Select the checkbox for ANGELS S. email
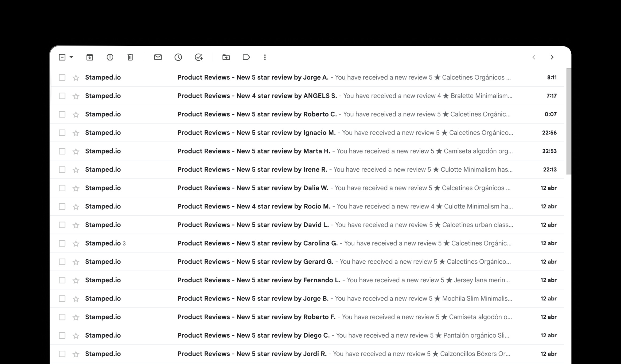 pyautogui.click(x=62, y=96)
